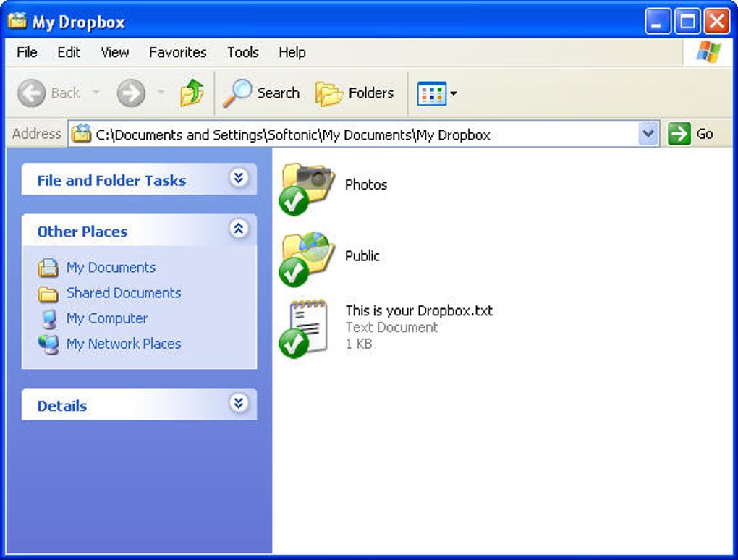This screenshot has width=738, height=560.
Task: Open the Shared Documents link
Action: pos(124,293)
